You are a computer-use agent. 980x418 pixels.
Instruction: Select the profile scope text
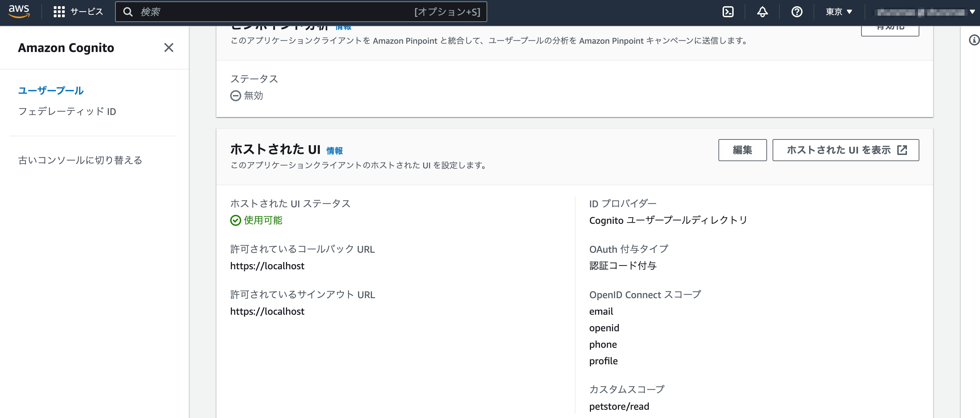(603, 361)
